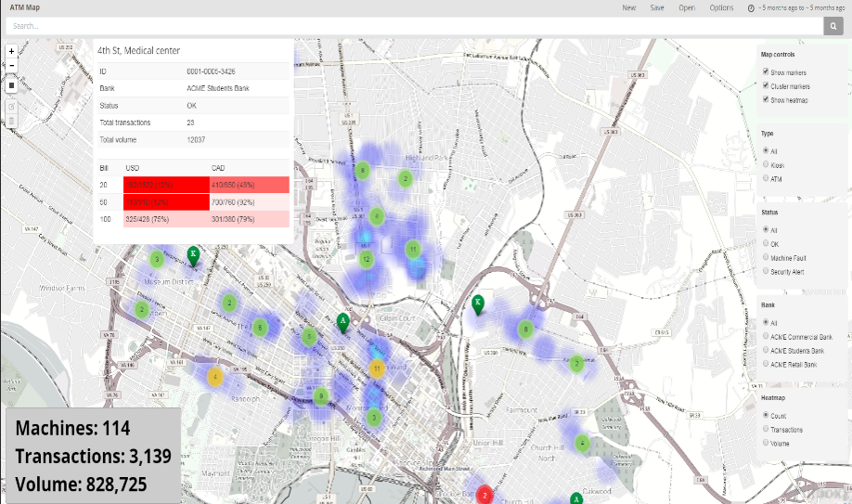Filter Status to OK
This screenshot has height=504, width=852.
tap(766, 243)
